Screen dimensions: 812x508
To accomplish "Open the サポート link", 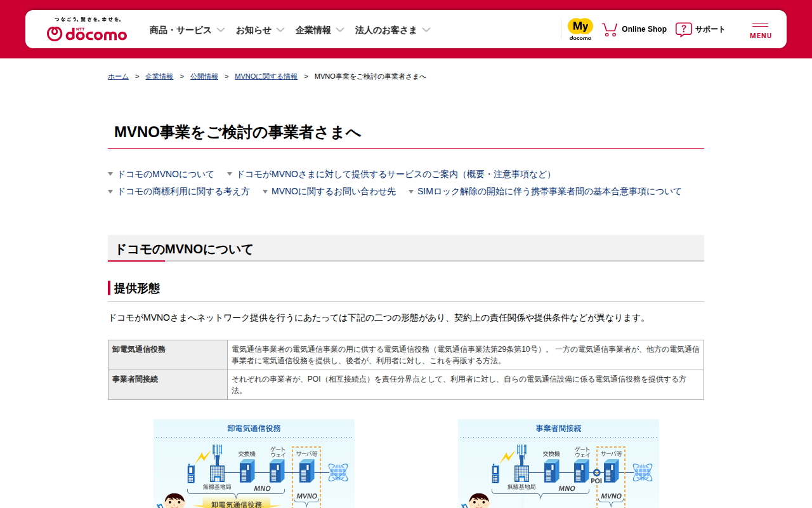I will [710, 29].
